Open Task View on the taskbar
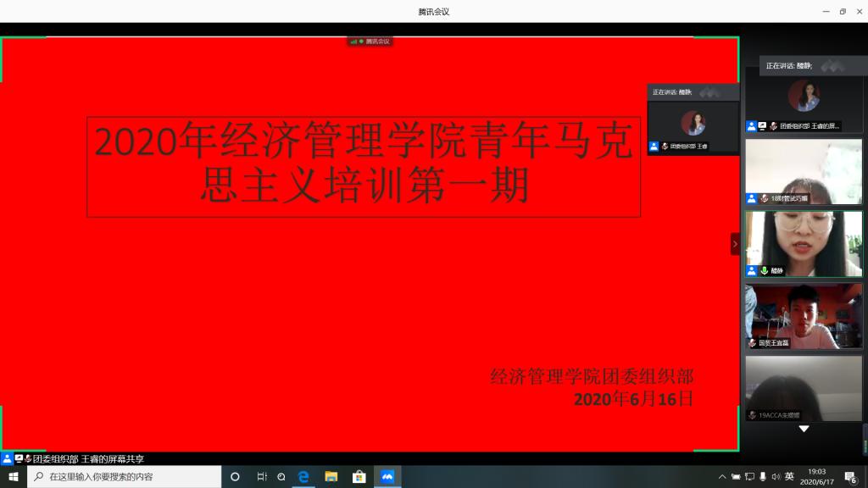The width and height of the screenshot is (868, 488). 262,476
